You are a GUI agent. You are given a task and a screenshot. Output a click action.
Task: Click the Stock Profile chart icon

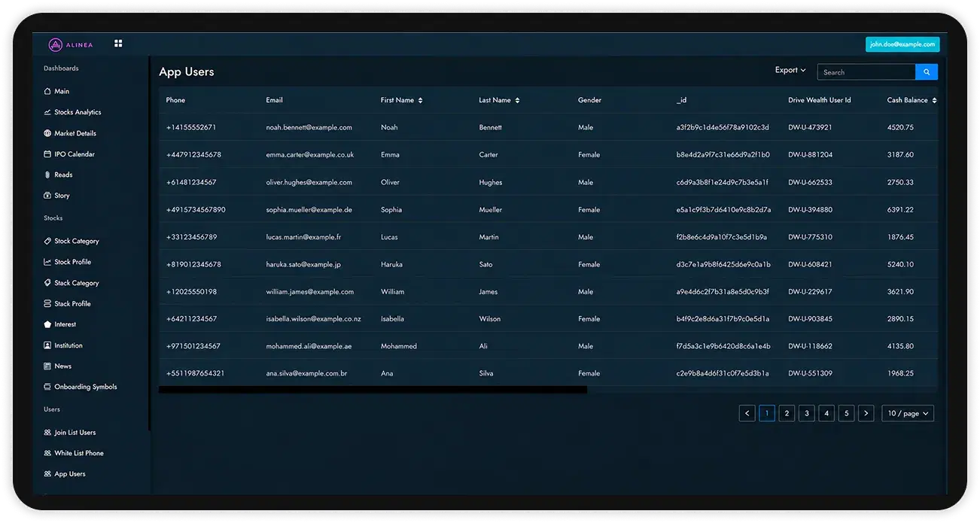click(47, 262)
